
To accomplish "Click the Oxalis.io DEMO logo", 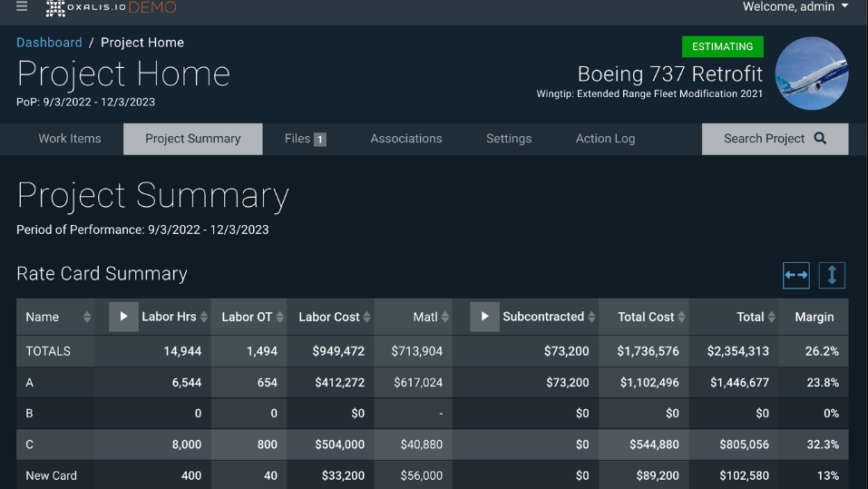I will (111, 7).
